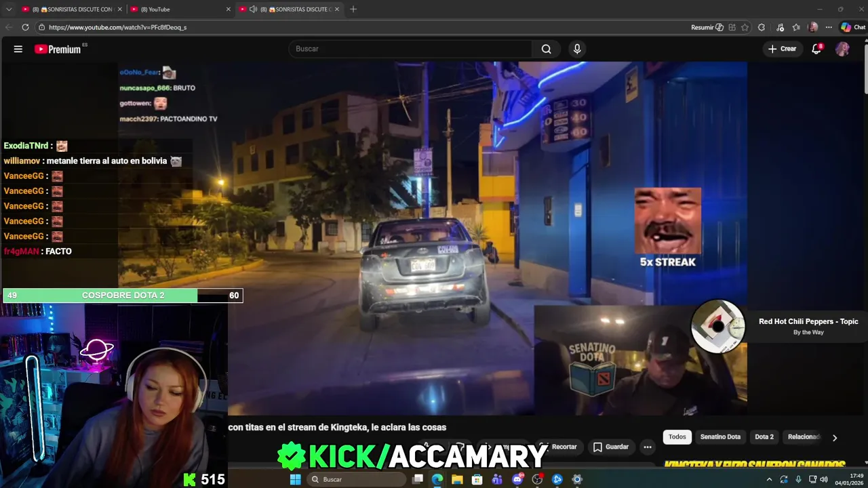Open the media control music icon

tap(780, 27)
